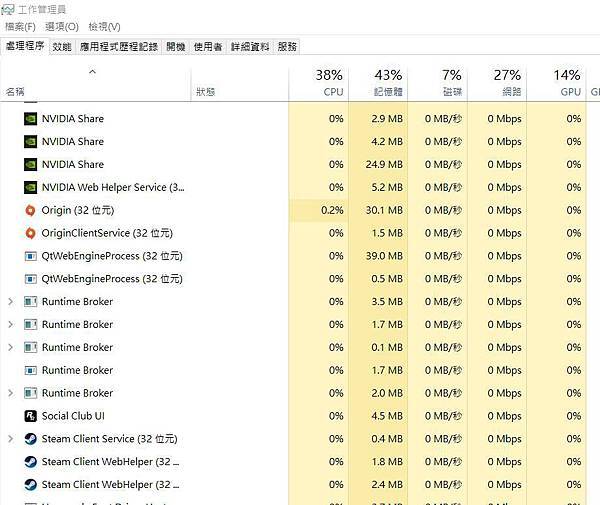Click the NVIDIA Share icon with 24.9 MB memory
The image size is (600, 505).
(x=31, y=165)
